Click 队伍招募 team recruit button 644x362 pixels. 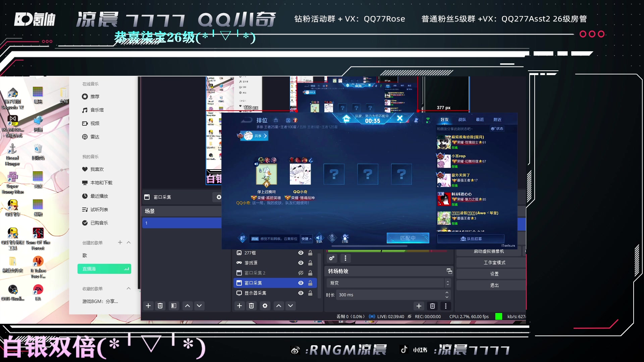[471, 239]
